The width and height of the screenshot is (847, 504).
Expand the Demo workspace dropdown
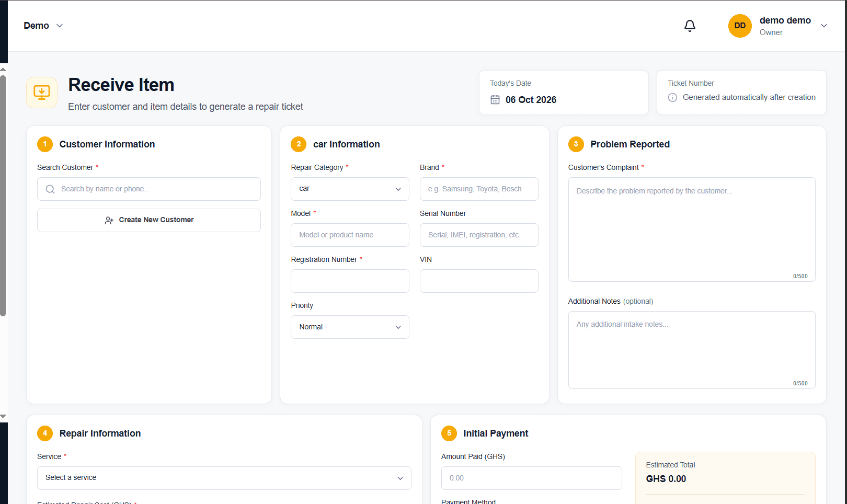pyautogui.click(x=43, y=26)
